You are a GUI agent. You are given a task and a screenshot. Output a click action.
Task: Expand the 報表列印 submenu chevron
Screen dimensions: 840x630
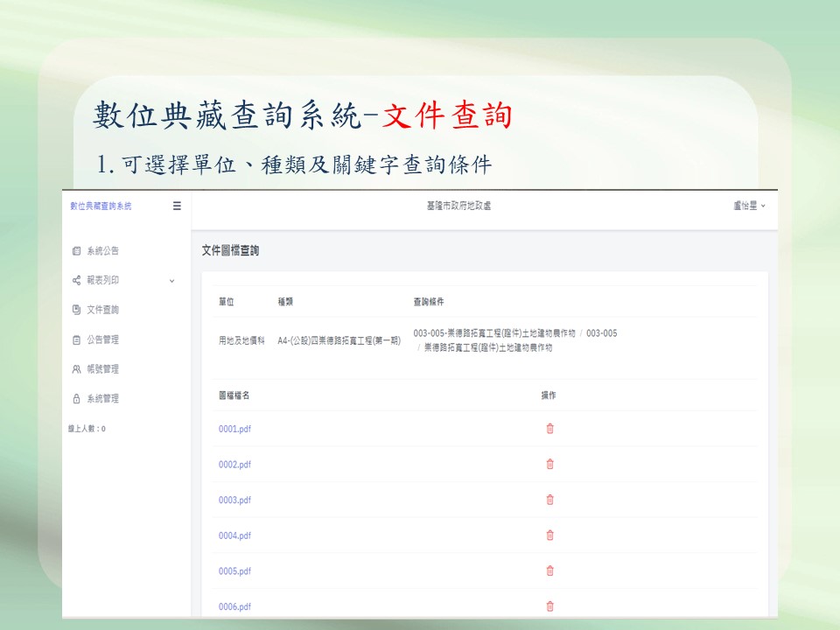[171, 281]
